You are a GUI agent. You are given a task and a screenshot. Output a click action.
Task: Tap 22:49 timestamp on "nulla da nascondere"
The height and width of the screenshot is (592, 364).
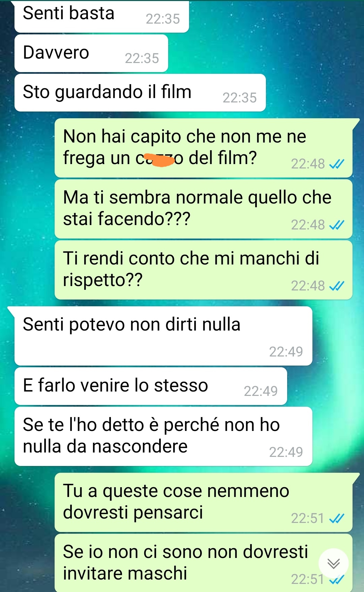click(286, 452)
